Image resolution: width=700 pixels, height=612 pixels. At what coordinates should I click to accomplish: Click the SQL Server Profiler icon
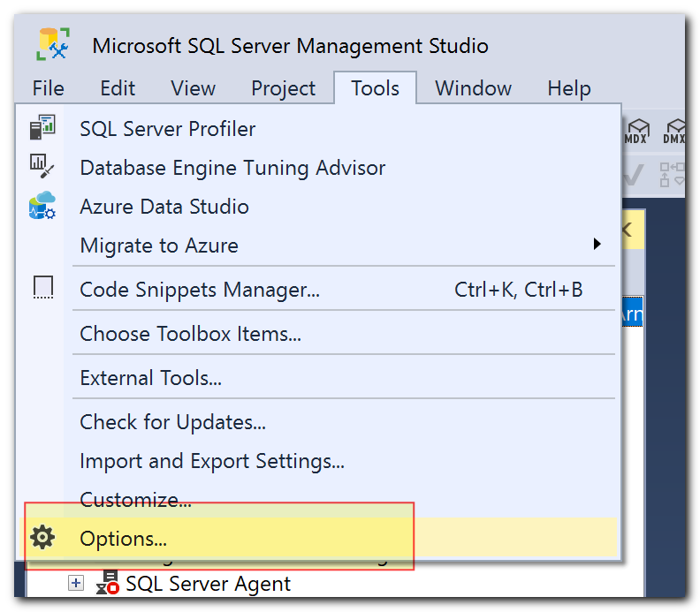[42, 127]
